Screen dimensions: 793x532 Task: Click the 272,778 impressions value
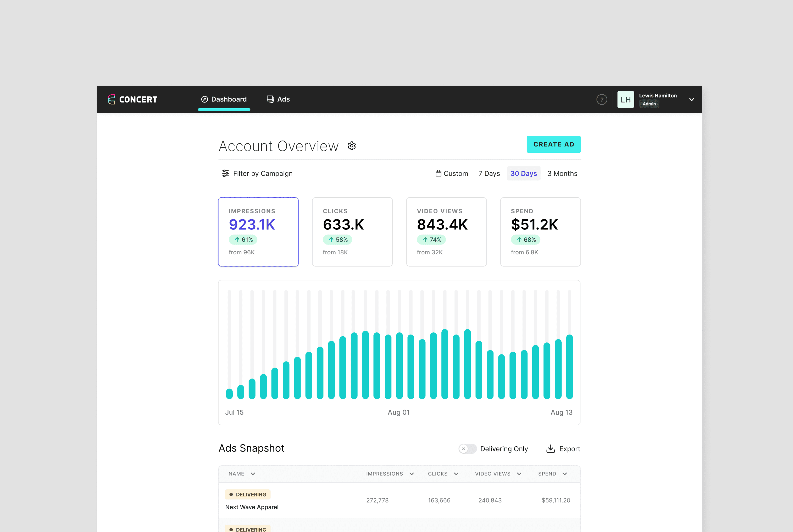click(377, 500)
